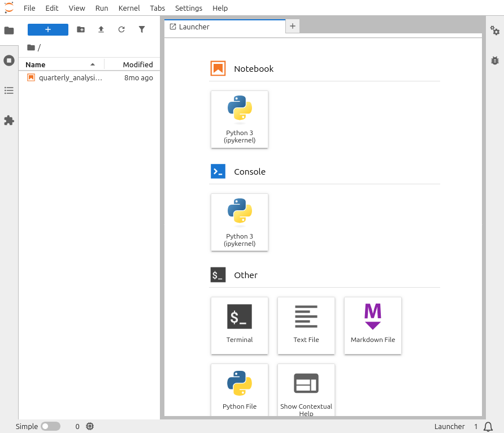Image resolution: width=504 pixels, height=433 pixels.
Task: Open the Property Inspector in right sidebar
Action: 495,31
